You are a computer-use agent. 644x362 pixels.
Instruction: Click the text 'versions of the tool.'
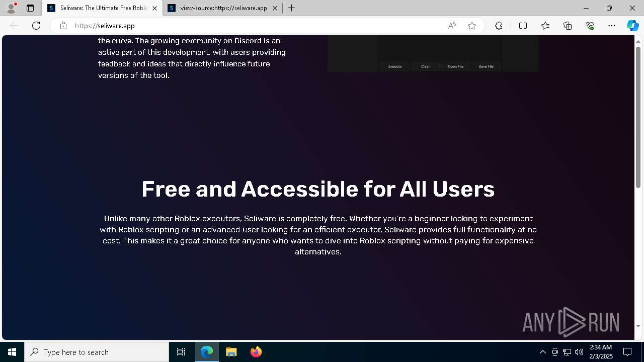coord(133,75)
